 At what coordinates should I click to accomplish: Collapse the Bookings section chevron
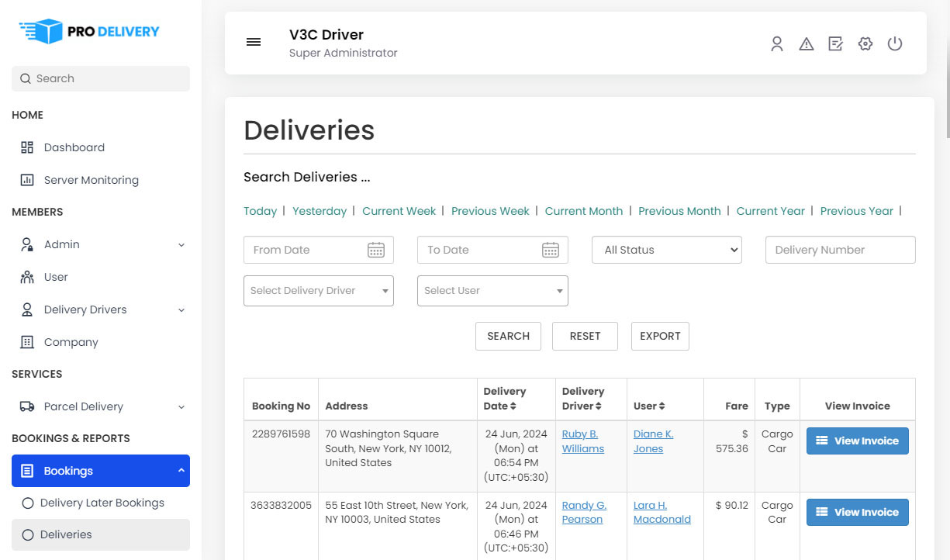click(181, 470)
